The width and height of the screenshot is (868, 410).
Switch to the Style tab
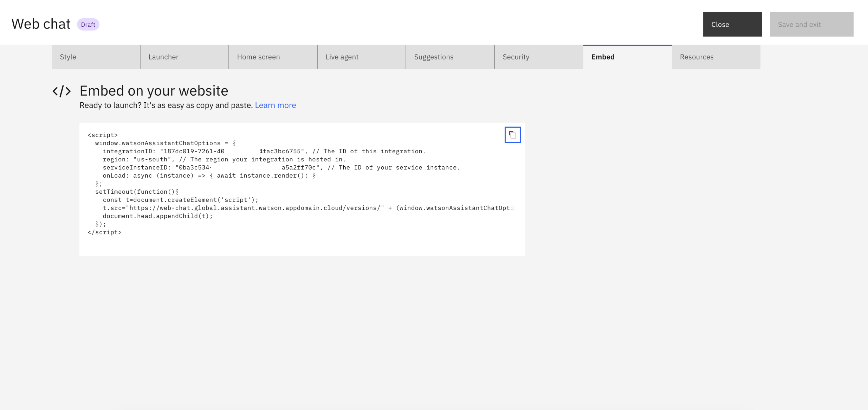coord(96,57)
